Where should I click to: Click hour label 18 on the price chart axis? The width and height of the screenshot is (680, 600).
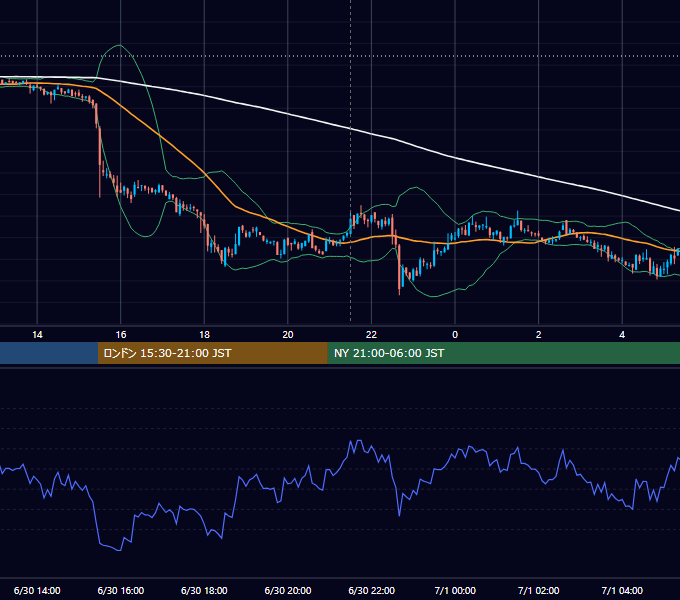(x=204, y=335)
